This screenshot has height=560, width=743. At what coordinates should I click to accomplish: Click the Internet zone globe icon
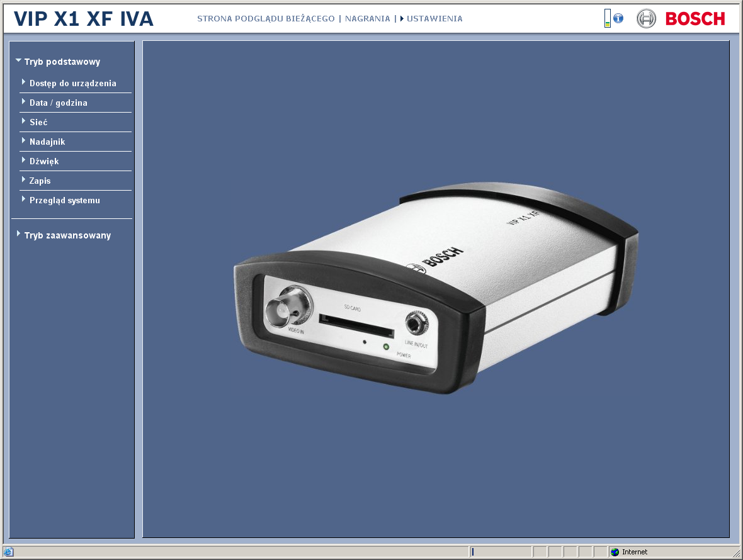(x=615, y=552)
